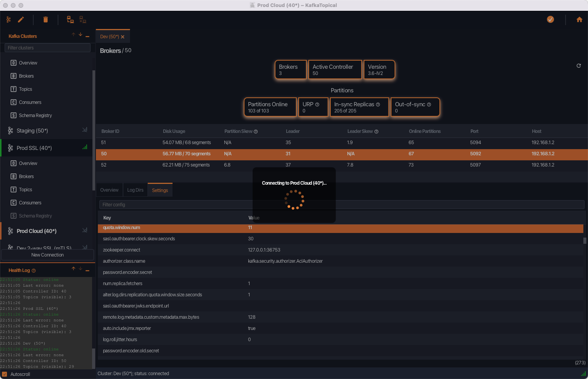Open Schema Registry under the first cluster

(35, 116)
